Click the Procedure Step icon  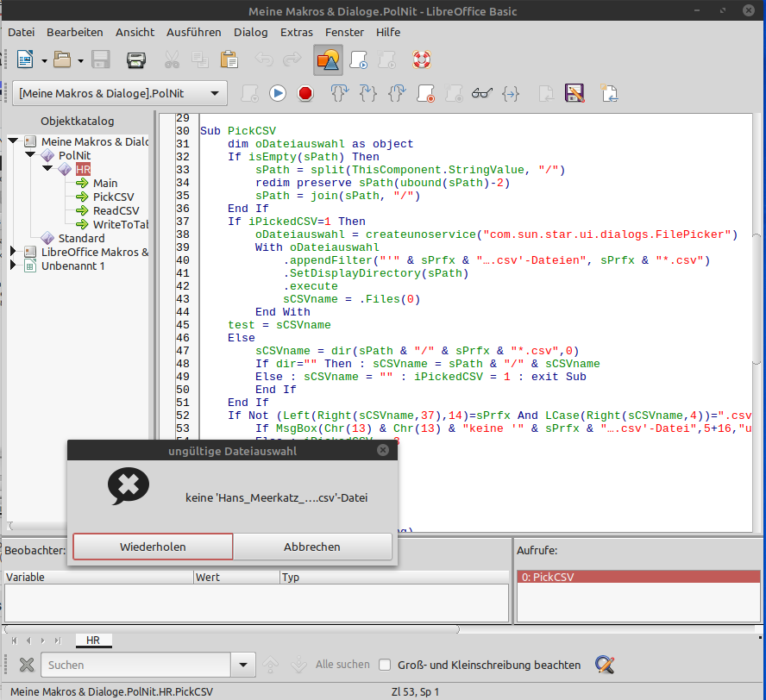click(340, 93)
